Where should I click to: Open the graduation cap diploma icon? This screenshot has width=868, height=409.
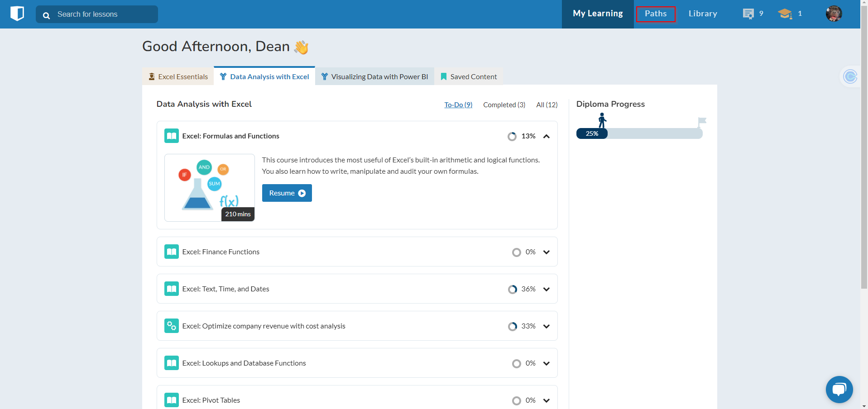tap(785, 14)
